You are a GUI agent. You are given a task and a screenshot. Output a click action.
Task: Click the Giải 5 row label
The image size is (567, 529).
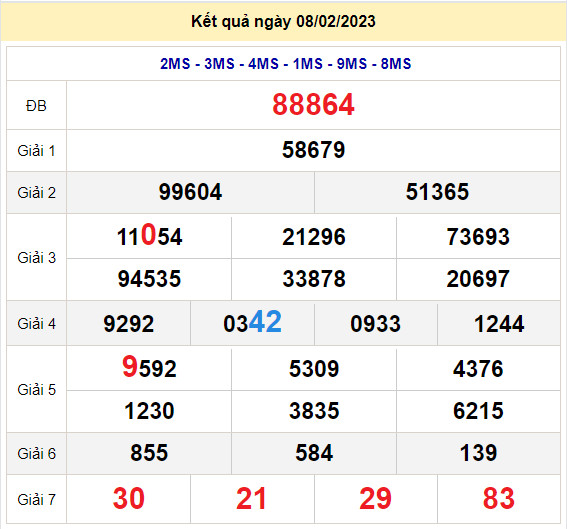(37, 390)
